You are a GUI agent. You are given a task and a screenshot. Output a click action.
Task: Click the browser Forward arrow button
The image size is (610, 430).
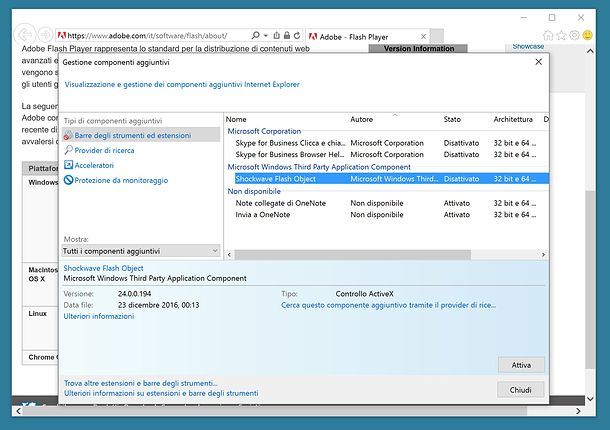point(45,35)
